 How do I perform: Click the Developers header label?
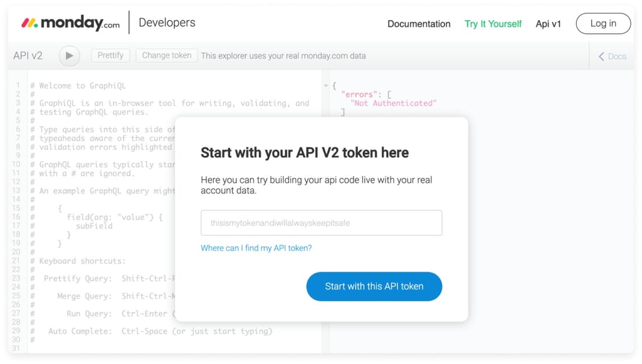coord(167,22)
